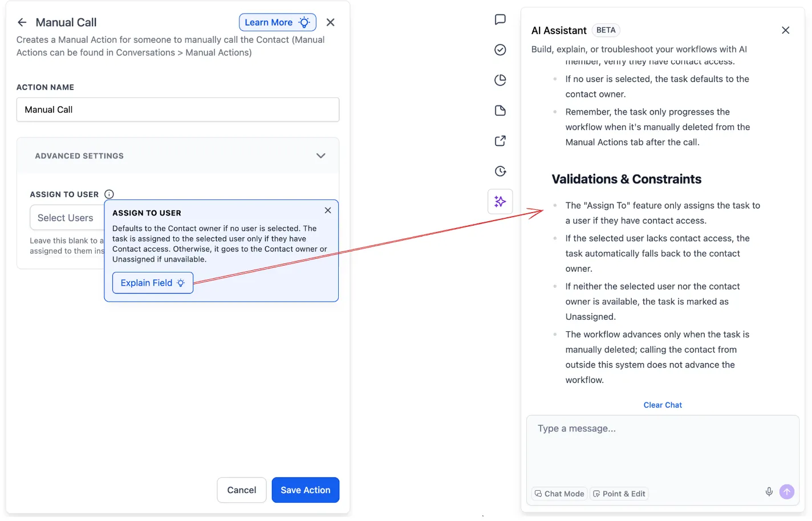Click the info icon beside ASSIGN TO USER
This screenshot has height=521, width=812.
coord(109,194)
